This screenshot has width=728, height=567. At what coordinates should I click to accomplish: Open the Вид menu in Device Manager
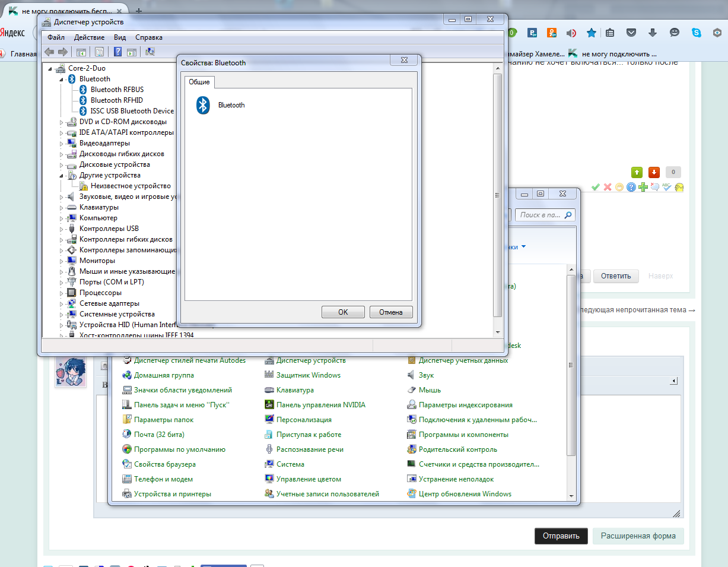click(x=120, y=37)
